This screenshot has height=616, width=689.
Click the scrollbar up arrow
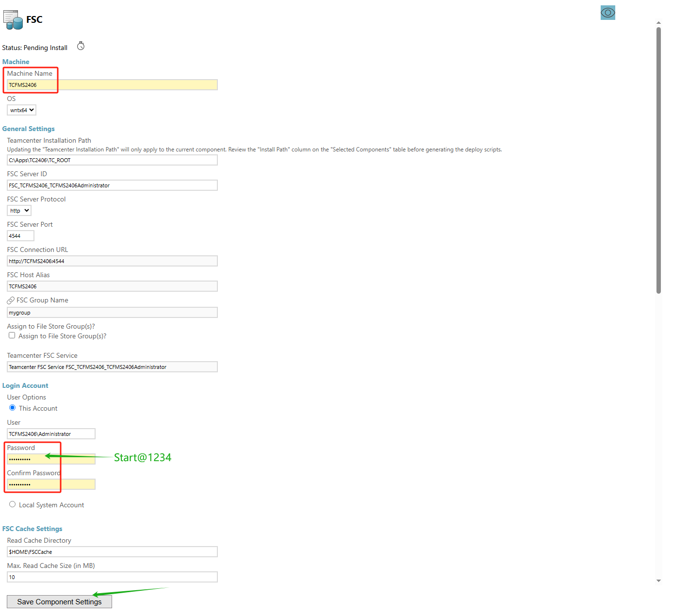tap(658, 23)
